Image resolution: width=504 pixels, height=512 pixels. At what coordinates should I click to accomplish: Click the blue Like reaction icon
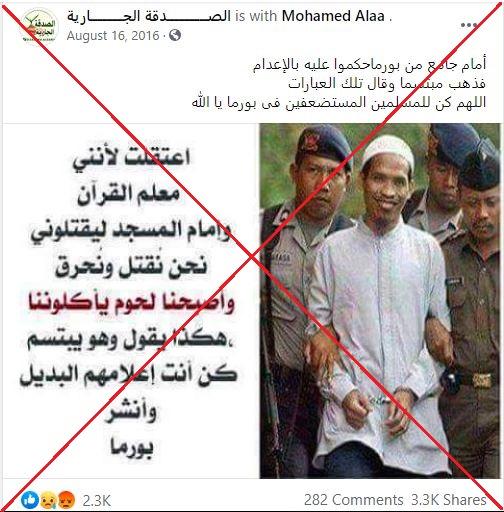click(30, 500)
